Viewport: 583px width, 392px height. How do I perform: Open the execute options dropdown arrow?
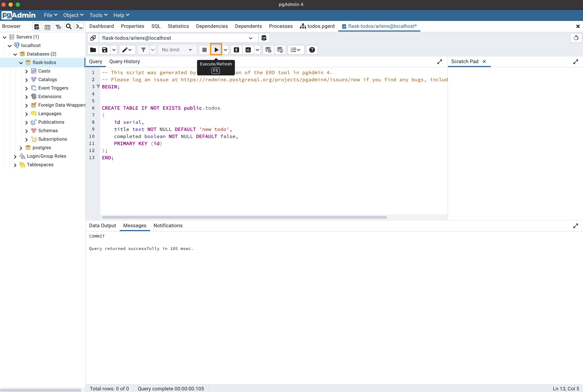point(225,50)
